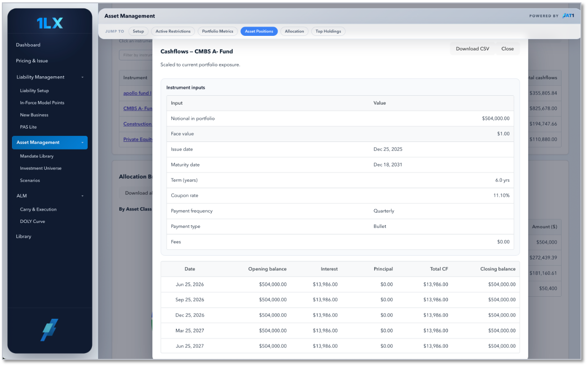Jump to Allocation section
The width and height of the screenshot is (588, 366).
(x=294, y=31)
